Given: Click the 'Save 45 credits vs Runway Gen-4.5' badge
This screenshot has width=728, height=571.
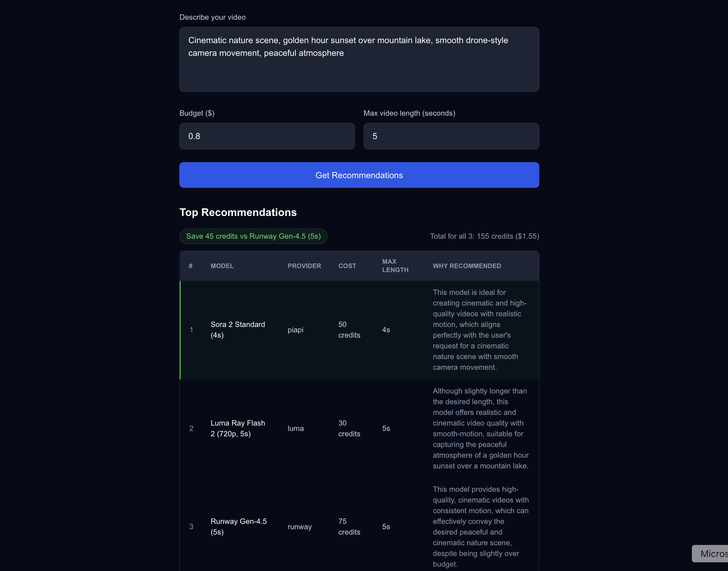Looking at the screenshot, I should 253,236.
